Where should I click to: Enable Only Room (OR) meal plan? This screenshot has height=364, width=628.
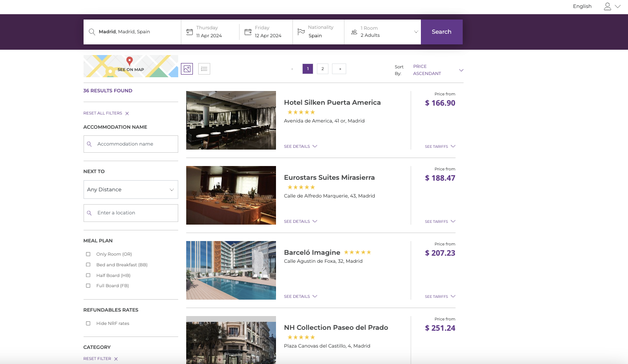point(88,254)
